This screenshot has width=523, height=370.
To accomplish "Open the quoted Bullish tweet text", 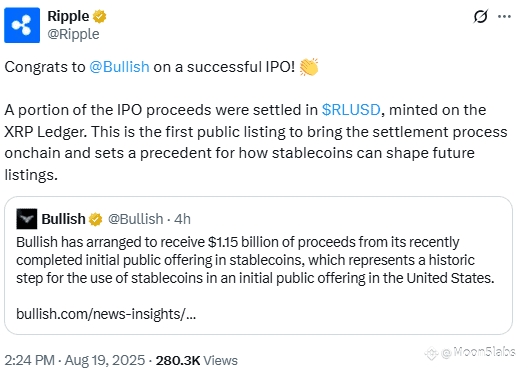I will pyautogui.click(x=255, y=260).
